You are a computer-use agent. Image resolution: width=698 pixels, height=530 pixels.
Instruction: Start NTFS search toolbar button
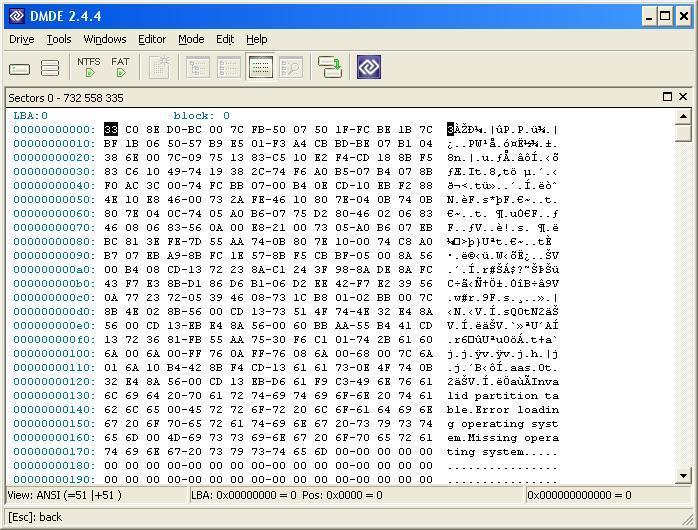(89, 67)
